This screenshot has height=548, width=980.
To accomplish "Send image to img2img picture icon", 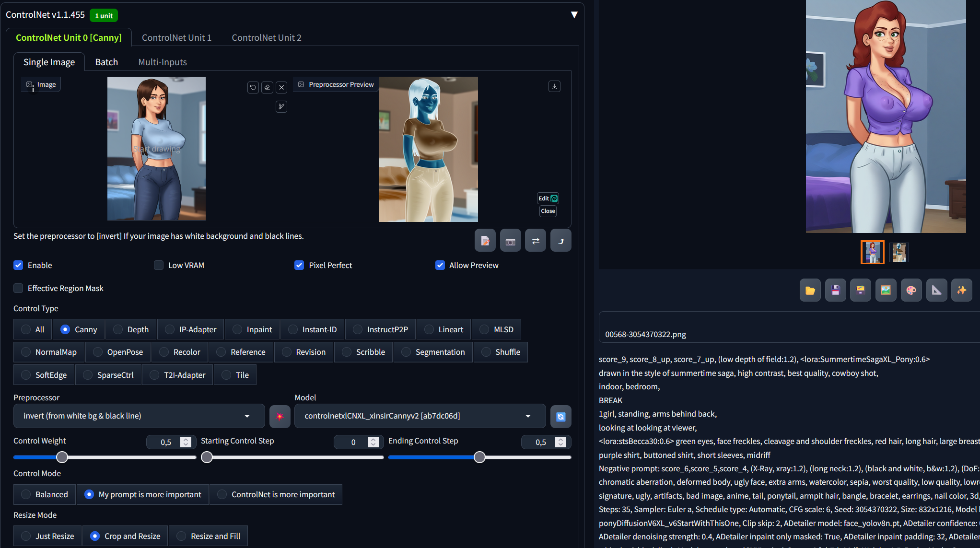I will (x=886, y=290).
